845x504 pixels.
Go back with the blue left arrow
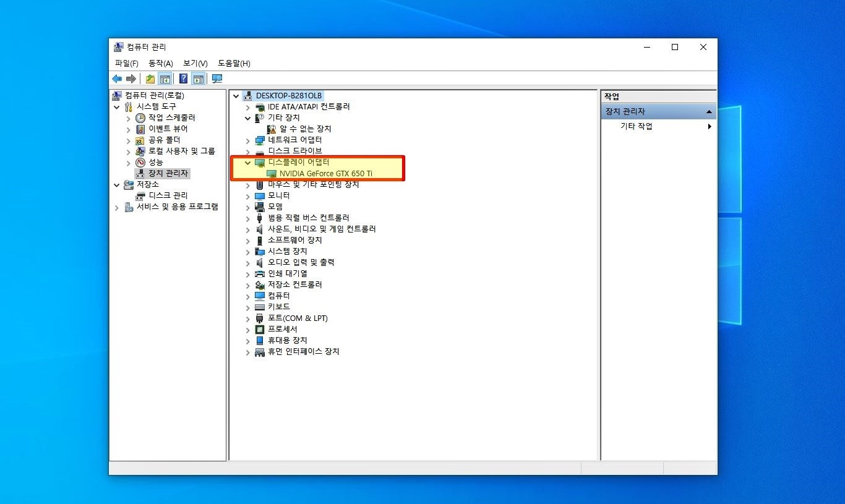pos(117,79)
